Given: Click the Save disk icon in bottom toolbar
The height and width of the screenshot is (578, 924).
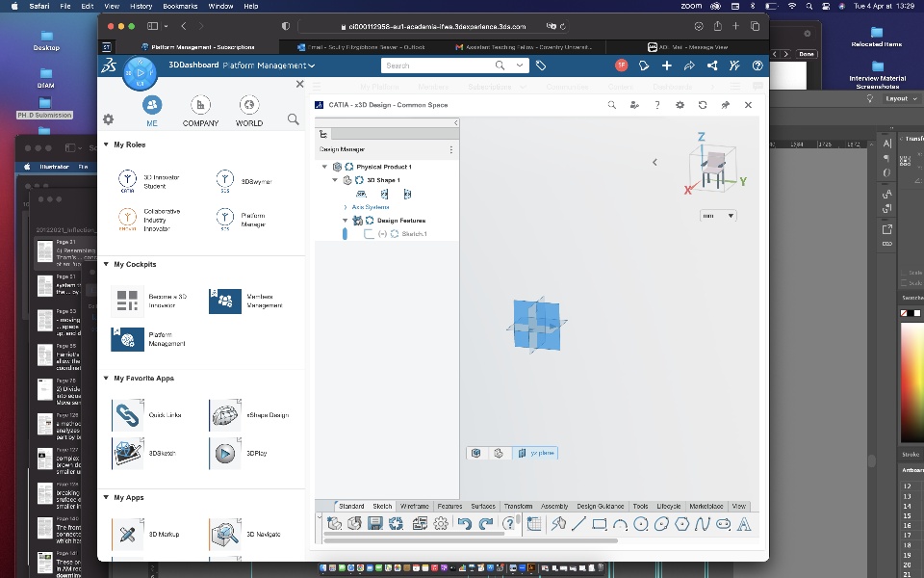Looking at the screenshot, I should coord(375,523).
